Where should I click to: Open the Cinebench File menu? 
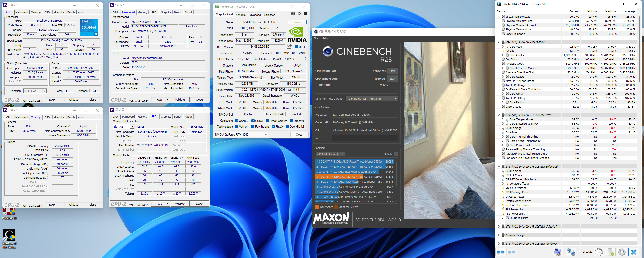pos(316,38)
